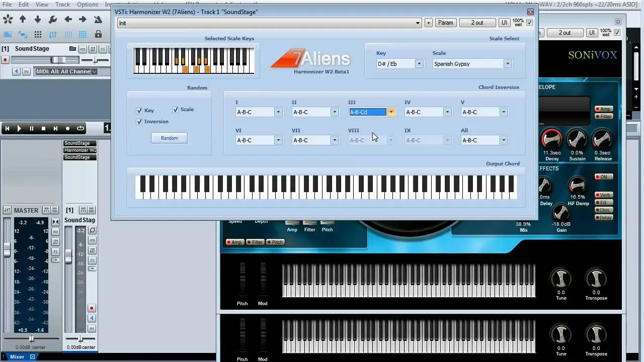This screenshot has height=362, width=644.
Task: Toggle bypass checkbox in background FX window
Action: 617,33
